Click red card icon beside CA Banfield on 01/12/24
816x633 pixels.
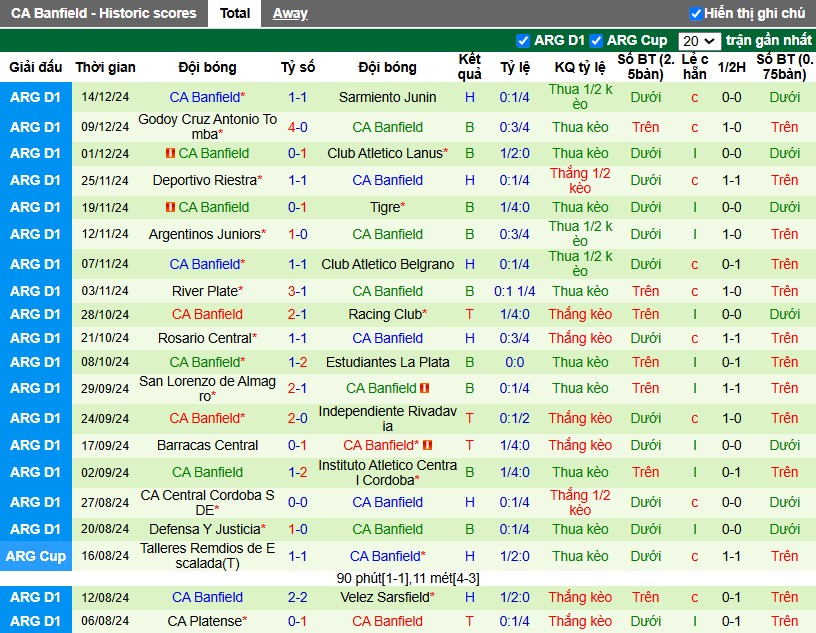coord(170,154)
